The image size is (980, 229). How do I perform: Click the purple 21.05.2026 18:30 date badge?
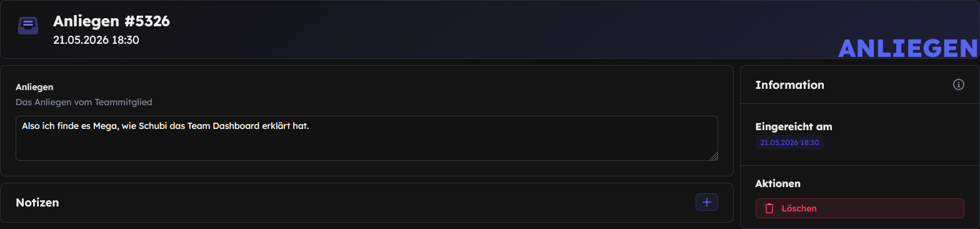click(789, 143)
